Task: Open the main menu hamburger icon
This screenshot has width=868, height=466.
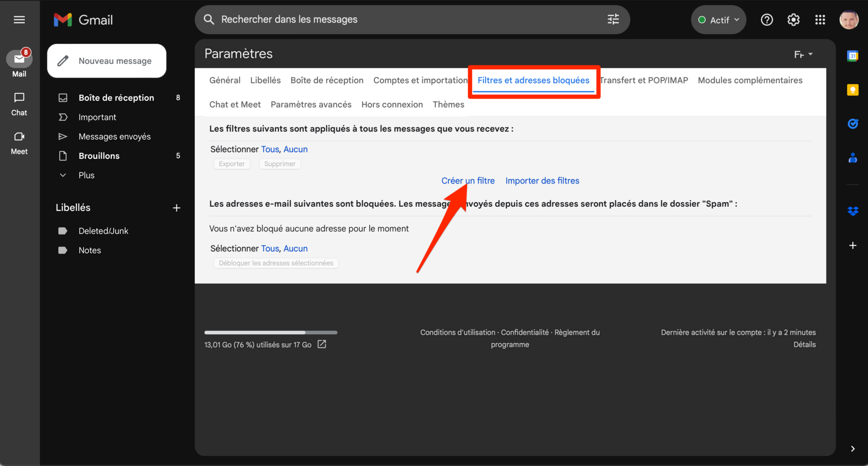Action: 19,19
